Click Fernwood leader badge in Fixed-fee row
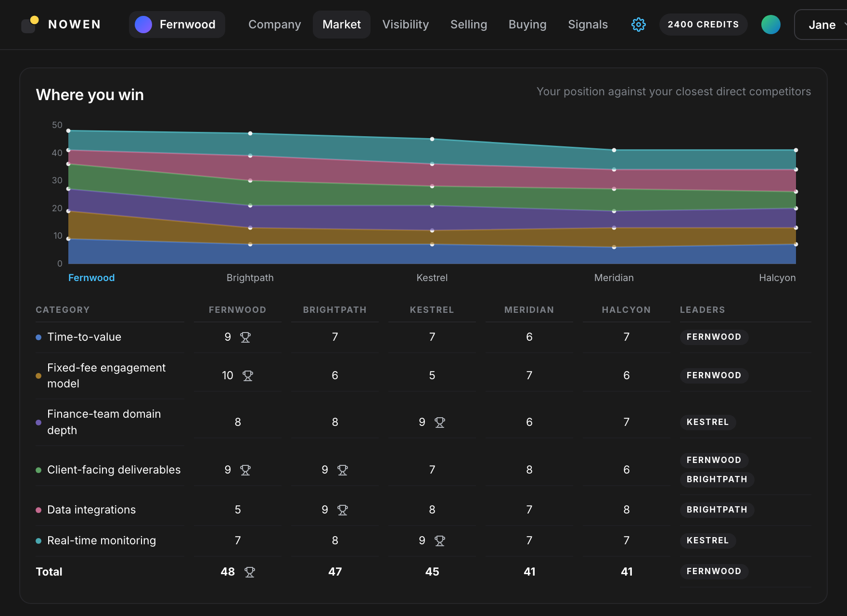 [714, 375]
